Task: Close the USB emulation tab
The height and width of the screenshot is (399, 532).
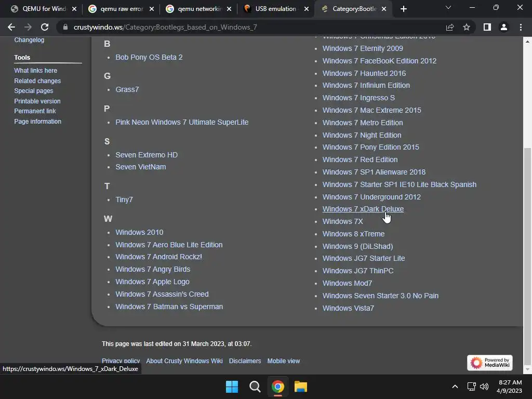Action: click(x=307, y=9)
